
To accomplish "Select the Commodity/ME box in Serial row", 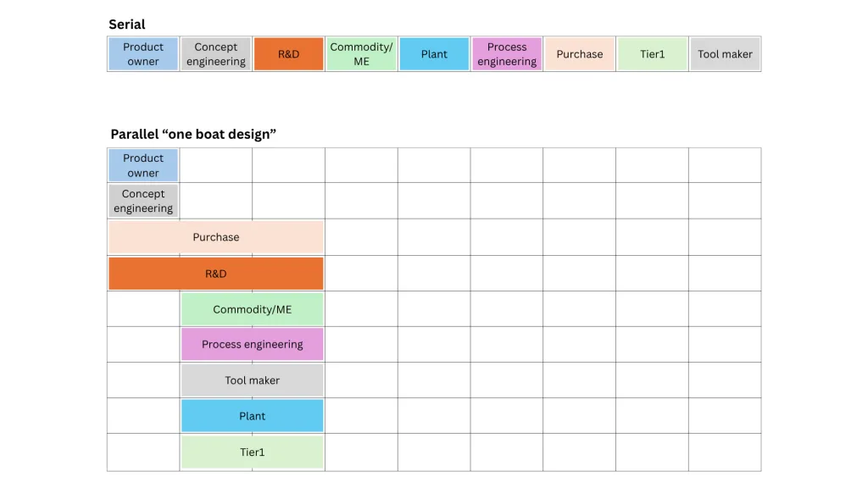I will (x=361, y=53).
